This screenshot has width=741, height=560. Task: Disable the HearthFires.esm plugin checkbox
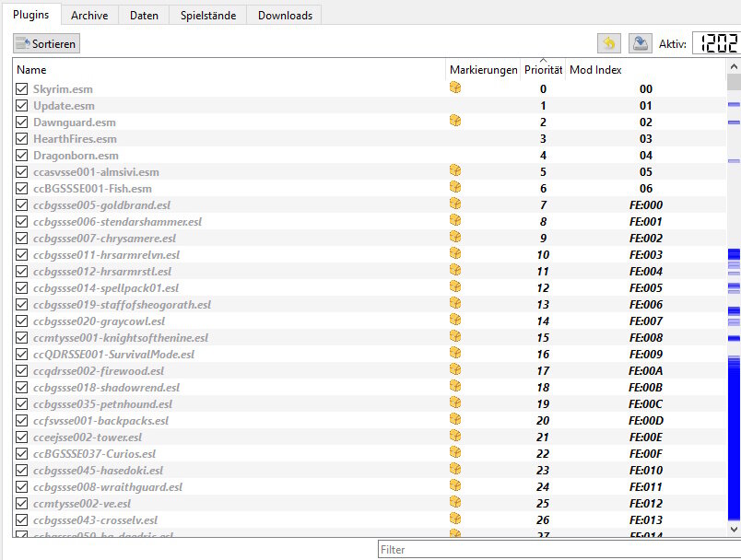tap(22, 138)
